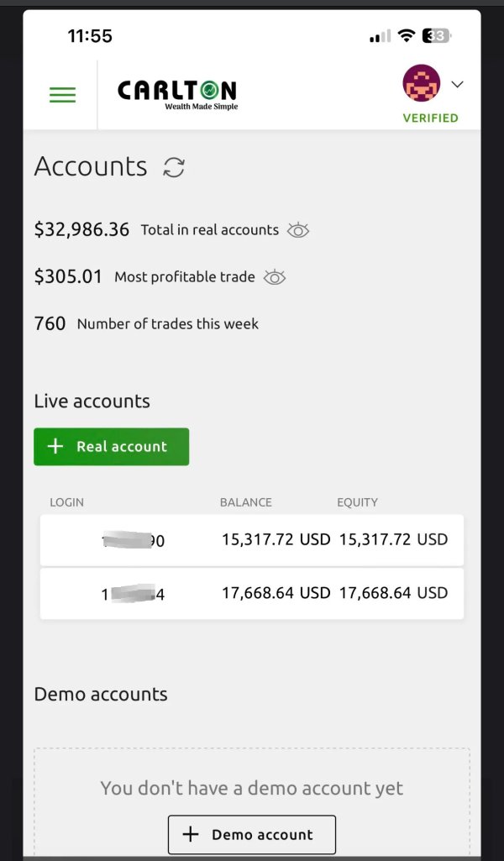Open the live account with 15,317.72 USD balance
The width and height of the screenshot is (504, 861).
(251, 539)
